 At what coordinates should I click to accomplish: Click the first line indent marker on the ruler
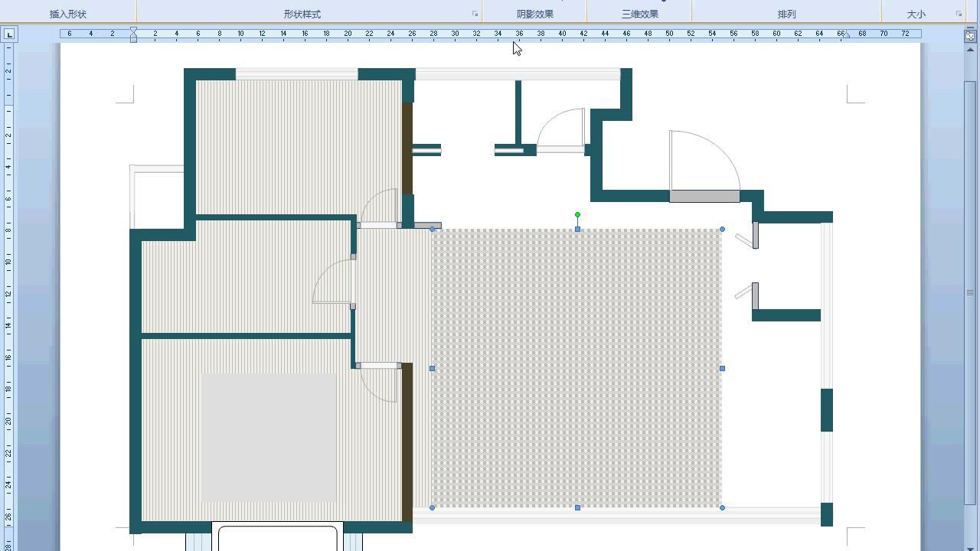click(133, 30)
